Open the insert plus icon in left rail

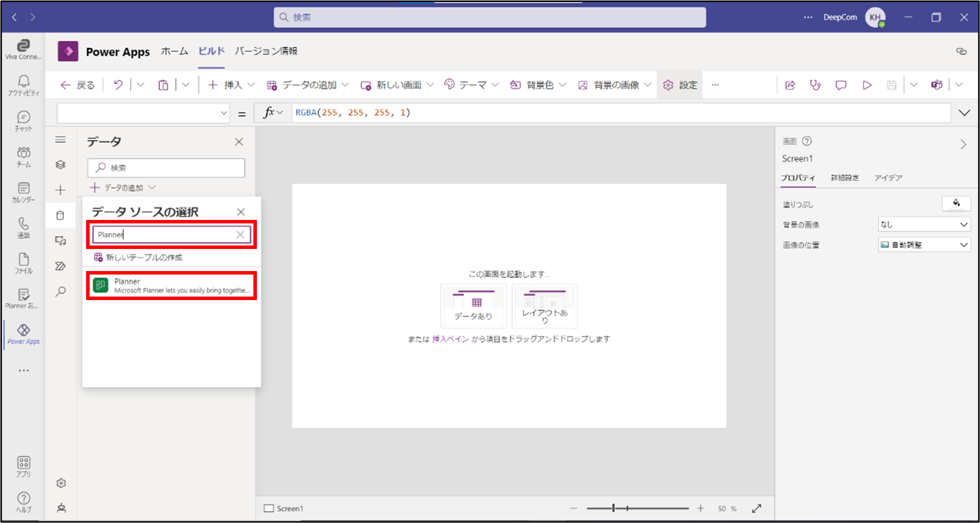click(61, 190)
